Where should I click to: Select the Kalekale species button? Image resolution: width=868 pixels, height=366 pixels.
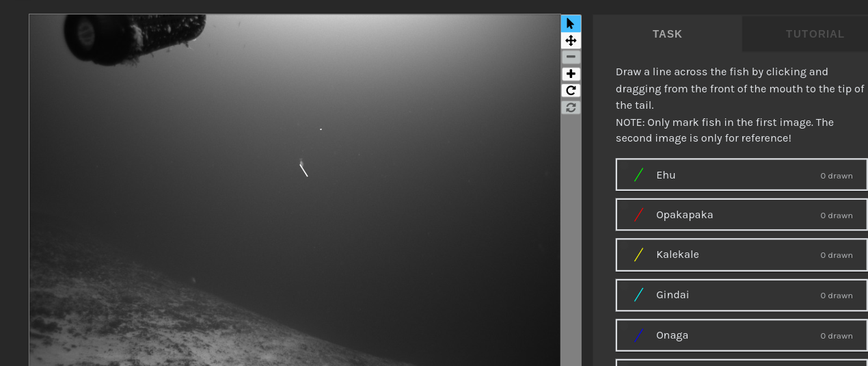click(x=742, y=254)
